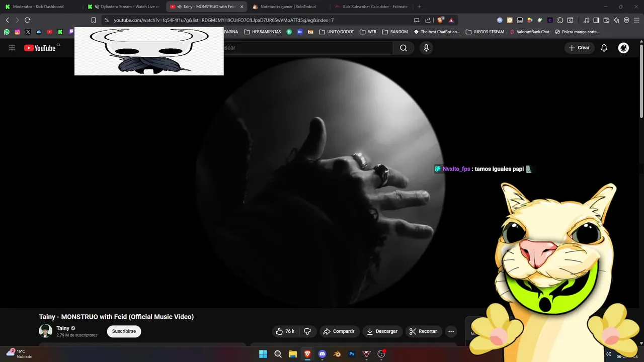
Task: Click the address bar share icon
Action: pyautogui.click(x=428, y=20)
